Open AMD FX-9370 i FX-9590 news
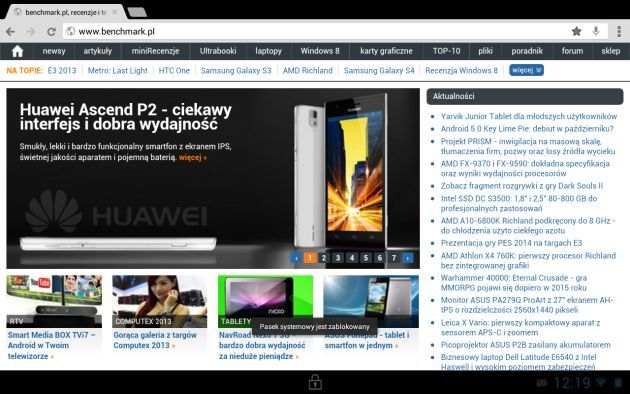The width and height of the screenshot is (630, 394). (x=525, y=169)
